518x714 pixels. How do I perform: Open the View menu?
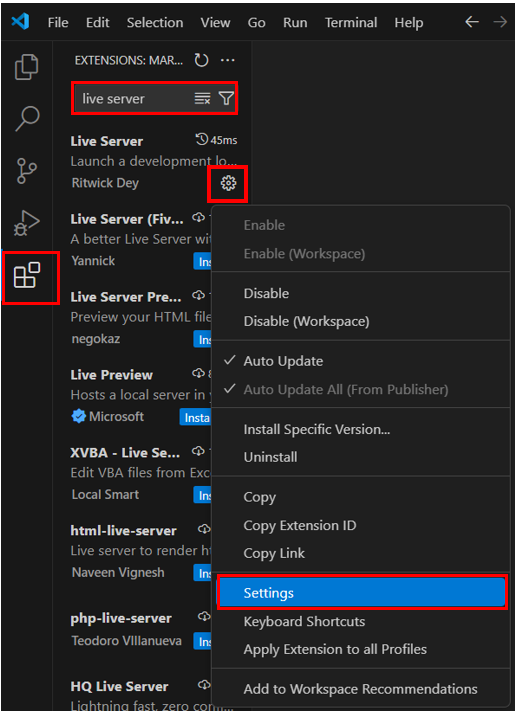click(x=215, y=22)
